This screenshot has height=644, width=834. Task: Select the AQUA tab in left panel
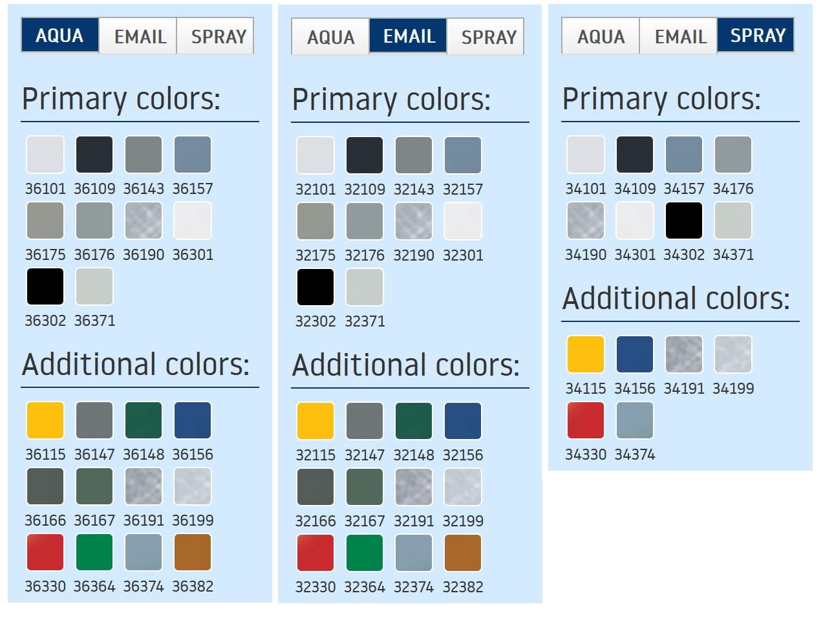[59, 36]
